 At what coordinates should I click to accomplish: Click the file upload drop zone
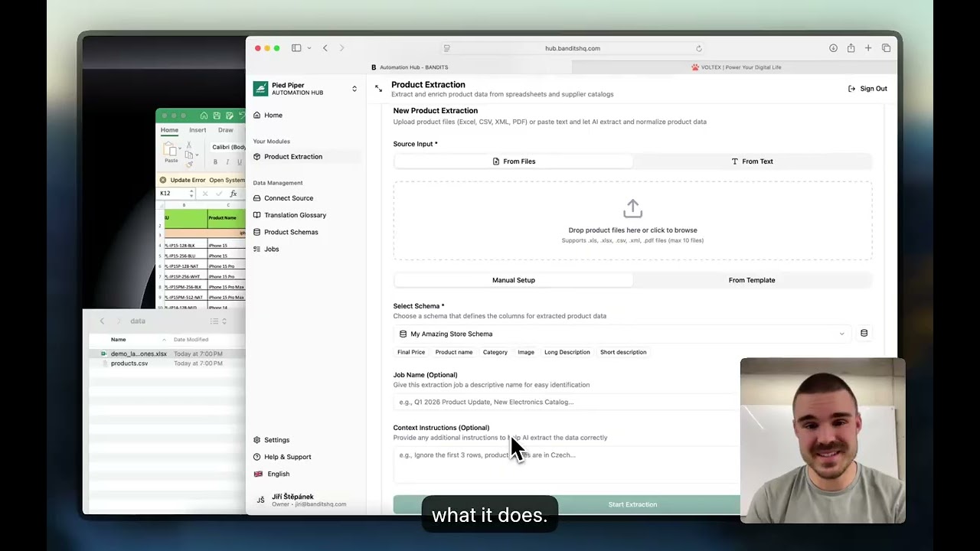[x=632, y=221]
